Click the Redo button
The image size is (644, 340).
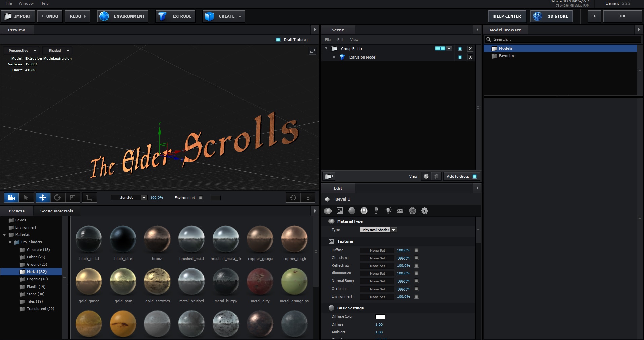(x=78, y=16)
